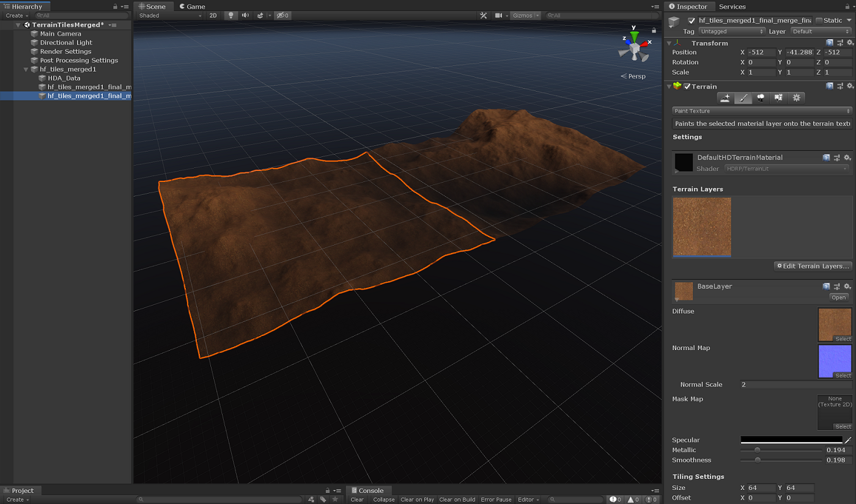Select the Paint Details terrain tool
Screen dimensions: 856x504
coord(778,98)
